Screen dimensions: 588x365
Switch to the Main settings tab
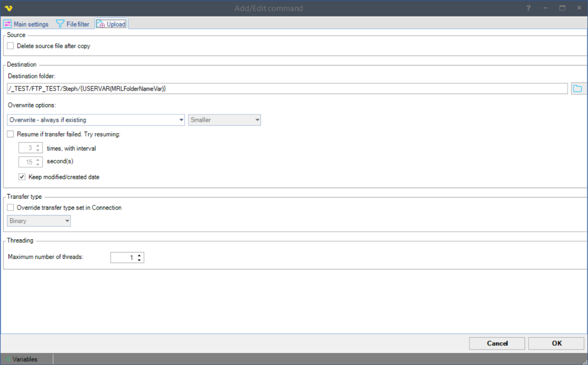[31, 24]
